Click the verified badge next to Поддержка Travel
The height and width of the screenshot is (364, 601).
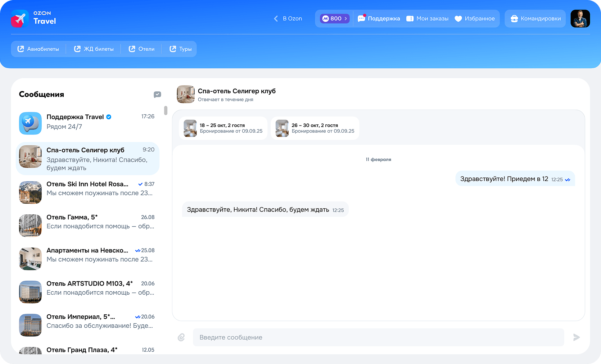(109, 117)
